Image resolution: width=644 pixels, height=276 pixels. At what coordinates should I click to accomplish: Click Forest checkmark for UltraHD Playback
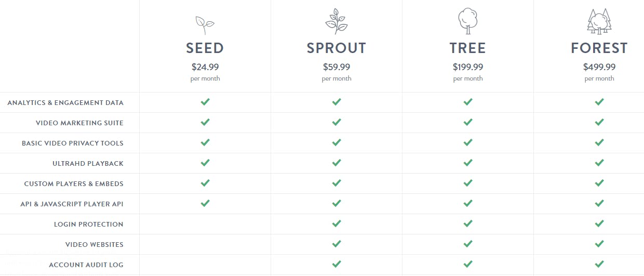599,163
